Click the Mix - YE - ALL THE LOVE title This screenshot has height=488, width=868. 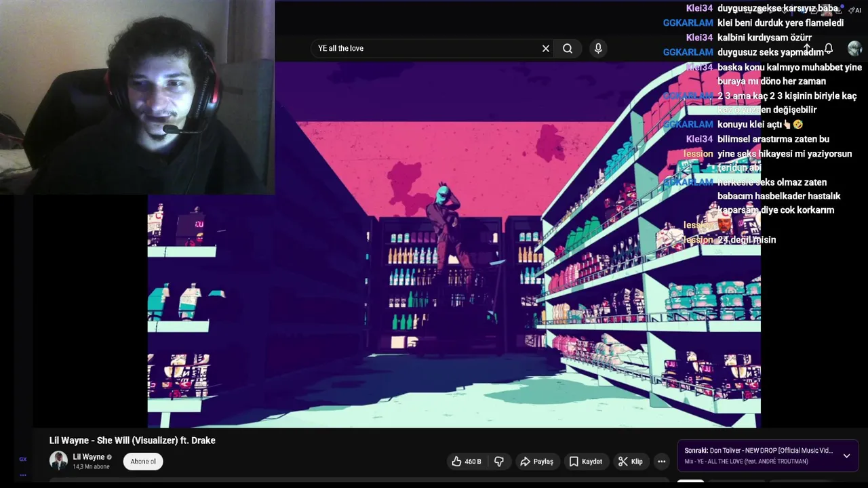click(x=746, y=462)
